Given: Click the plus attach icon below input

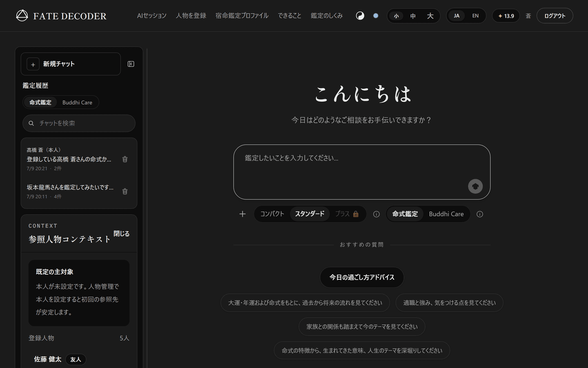Looking at the screenshot, I should [x=243, y=214].
